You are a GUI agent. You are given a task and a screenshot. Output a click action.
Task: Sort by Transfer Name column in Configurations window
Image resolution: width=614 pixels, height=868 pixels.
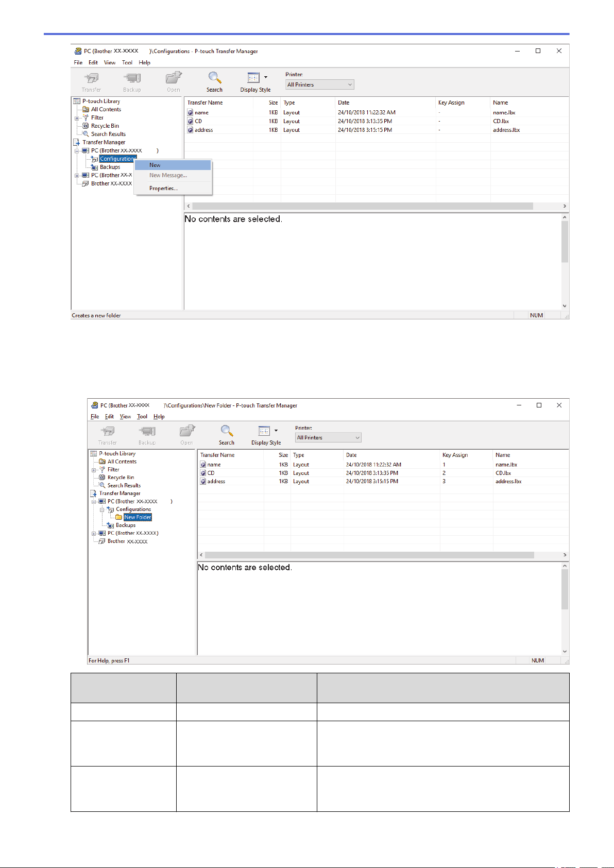219,103
